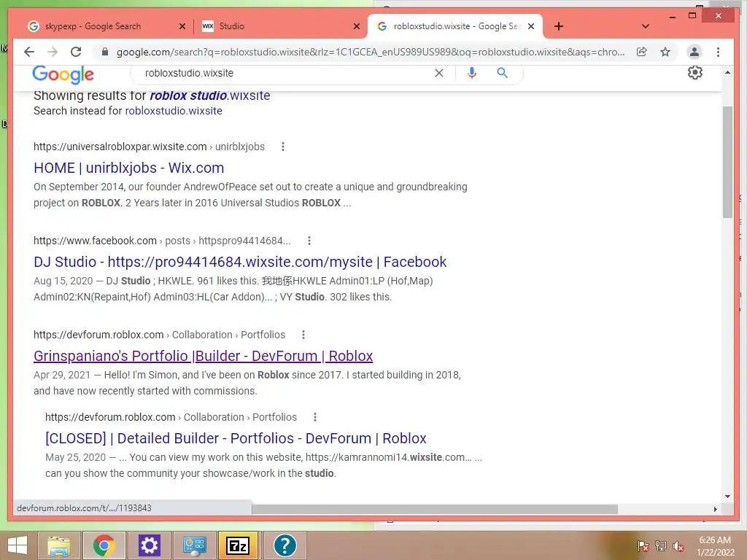Viewport: 747px width, 560px height.
Task: Click into the Google search field
Action: tap(286, 73)
